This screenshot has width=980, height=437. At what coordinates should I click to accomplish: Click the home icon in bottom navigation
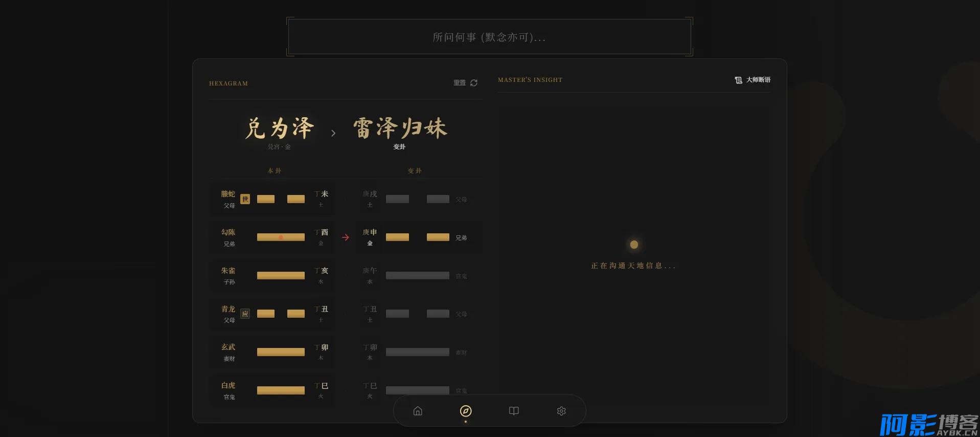418,411
